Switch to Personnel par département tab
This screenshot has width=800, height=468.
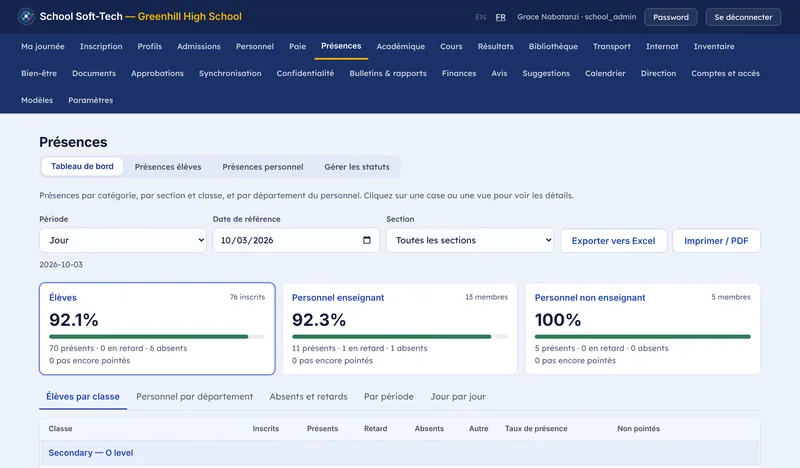pos(194,397)
